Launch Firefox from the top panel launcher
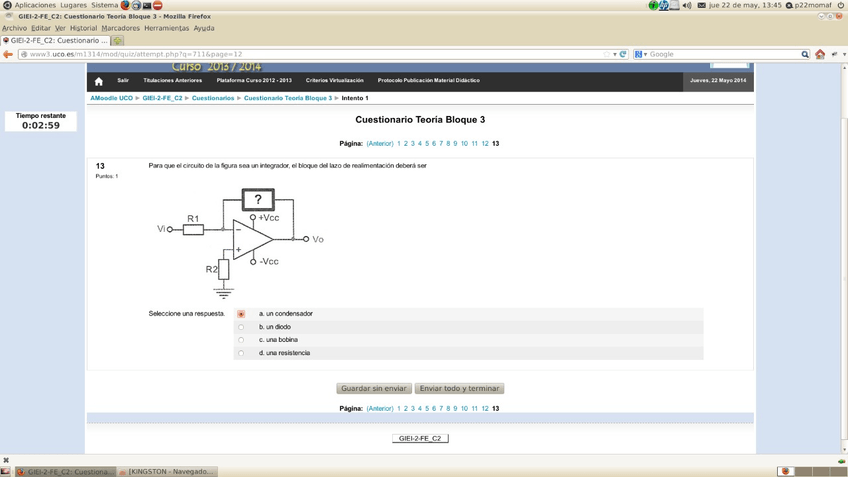 click(125, 5)
